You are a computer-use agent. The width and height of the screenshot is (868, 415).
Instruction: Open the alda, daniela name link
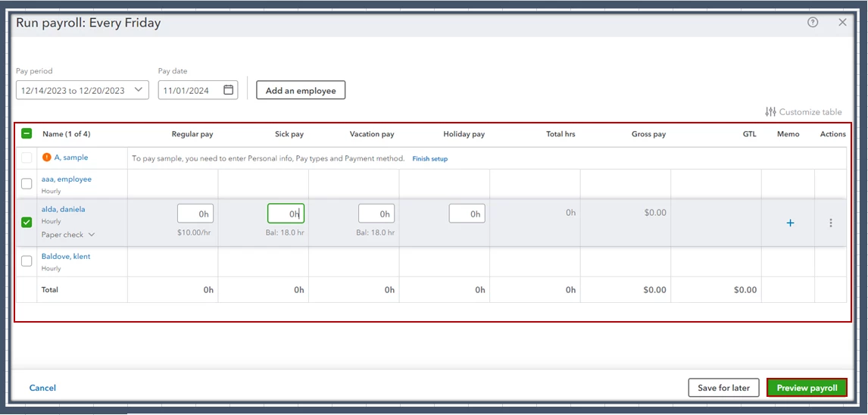(63, 209)
